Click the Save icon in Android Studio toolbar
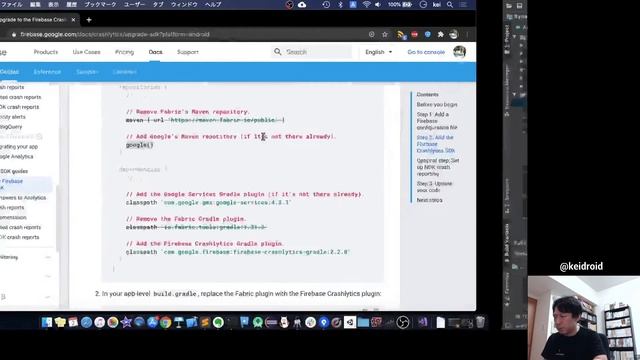 point(519,6)
